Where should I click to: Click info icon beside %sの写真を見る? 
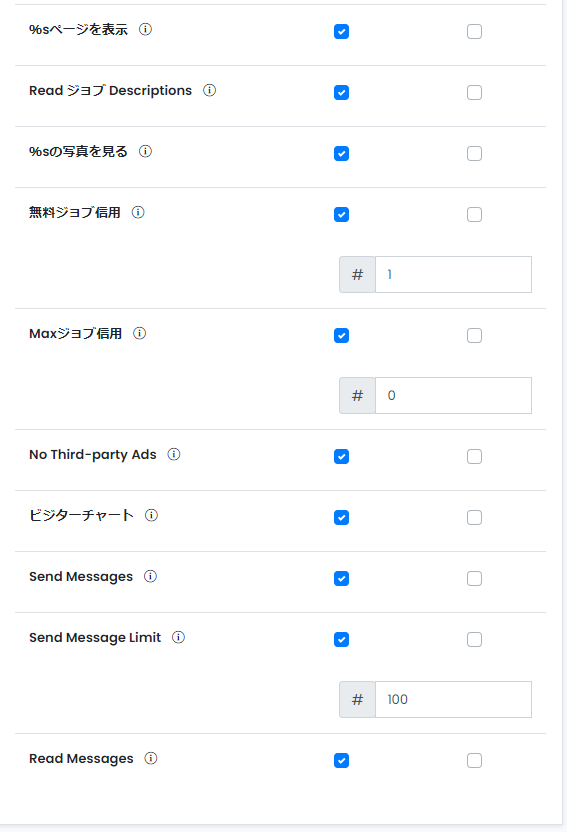point(145,151)
